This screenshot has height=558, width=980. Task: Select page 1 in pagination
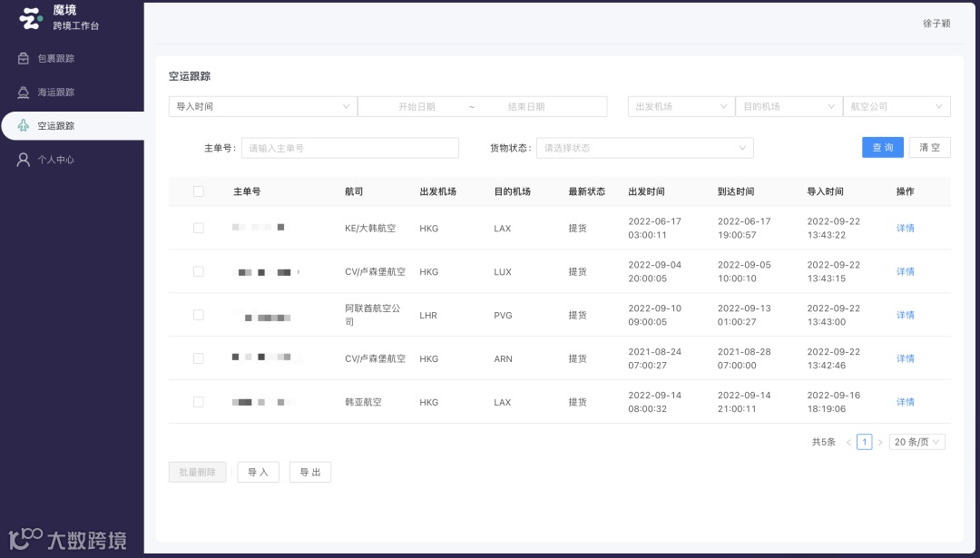(x=865, y=442)
